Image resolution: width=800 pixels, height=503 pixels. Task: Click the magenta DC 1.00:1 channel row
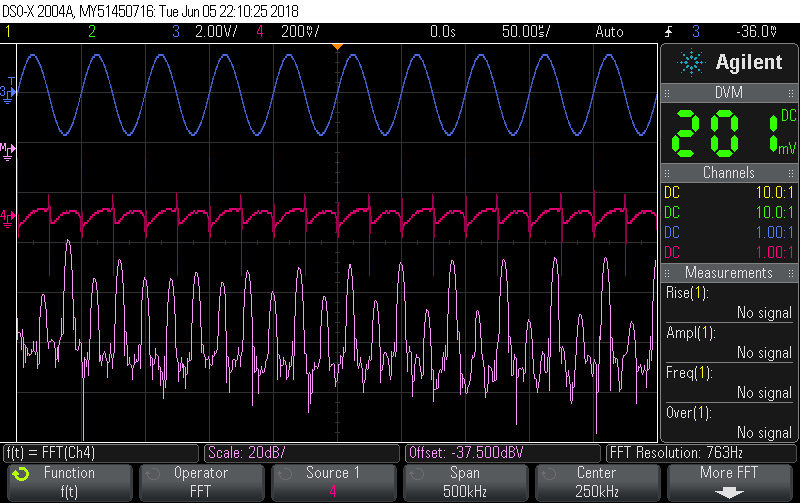click(x=729, y=252)
